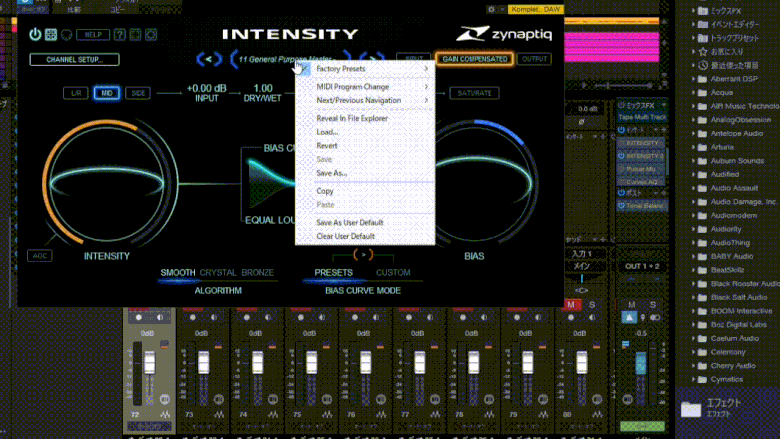Expand the Cymatics folder
The width and height of the screenshot is (780, 439).
pos(693,379)
